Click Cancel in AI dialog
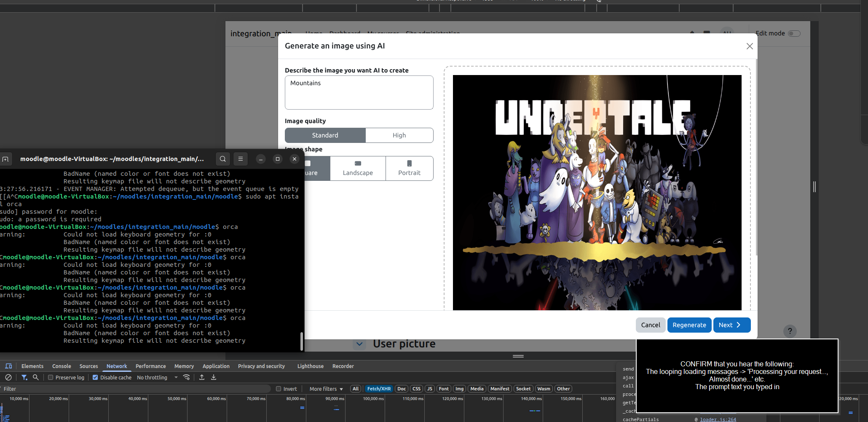Viewport: 868px width, 422px height. pos(651,325)
